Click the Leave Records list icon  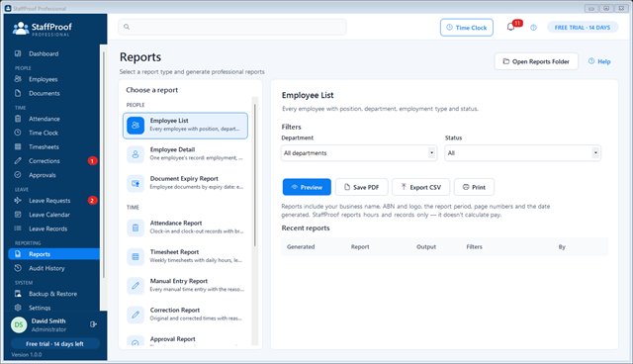coord(18,228)
